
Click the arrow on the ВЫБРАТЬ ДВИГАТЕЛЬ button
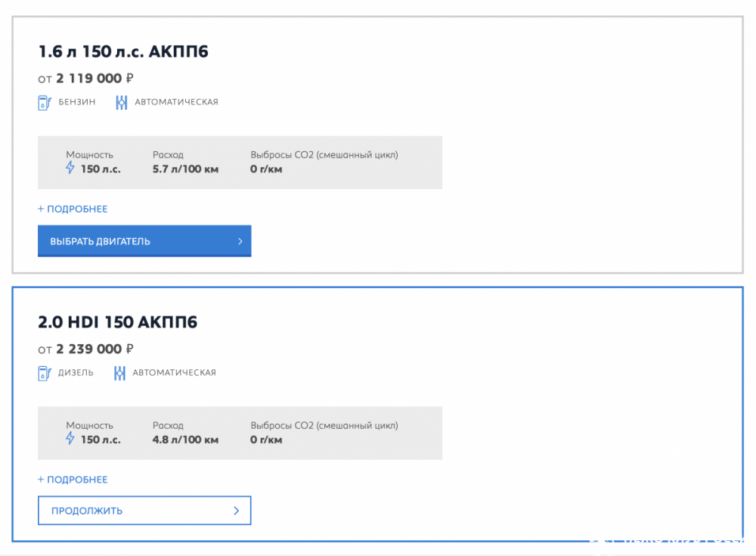[240, 241]
